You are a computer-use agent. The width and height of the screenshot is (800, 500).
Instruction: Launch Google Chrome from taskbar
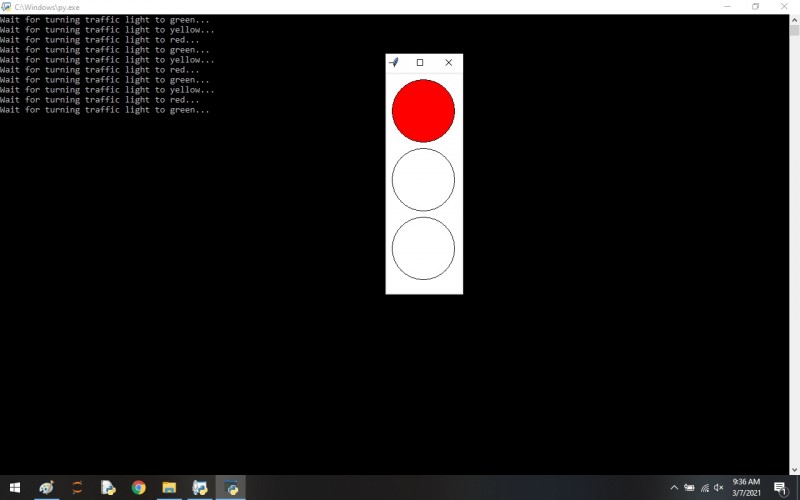tap(138, 488)
